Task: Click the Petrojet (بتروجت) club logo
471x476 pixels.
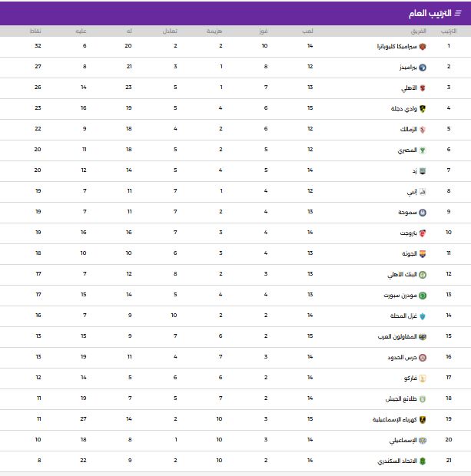Action: [422, 233]
